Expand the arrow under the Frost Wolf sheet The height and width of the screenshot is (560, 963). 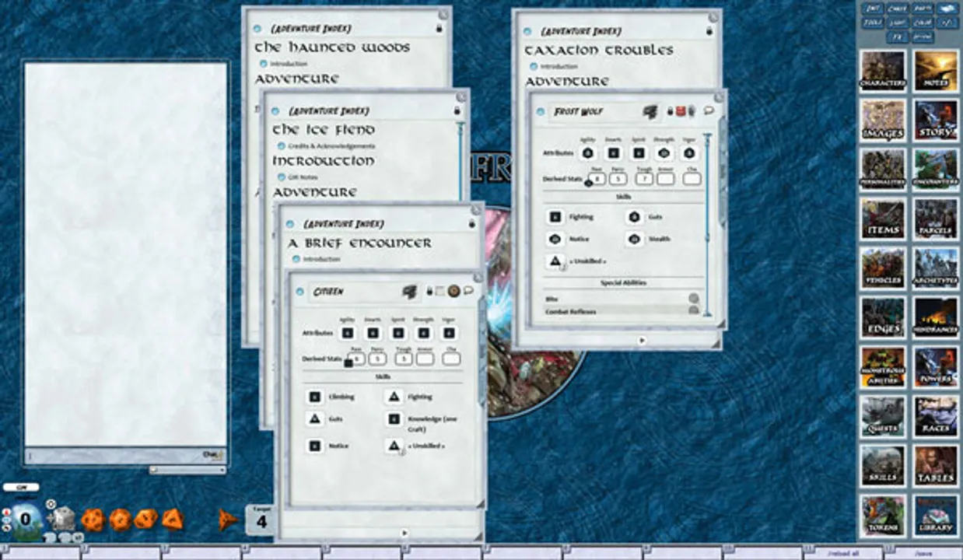[x=641, y=340]
